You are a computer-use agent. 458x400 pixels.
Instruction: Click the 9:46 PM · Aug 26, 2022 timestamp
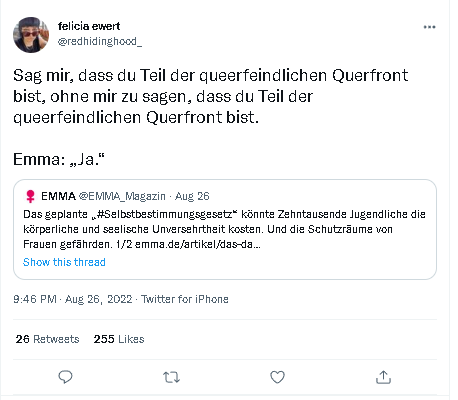[73, 299]
